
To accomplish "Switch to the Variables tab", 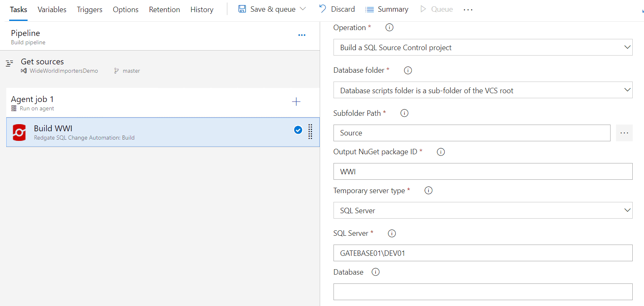I will [52, 9].
